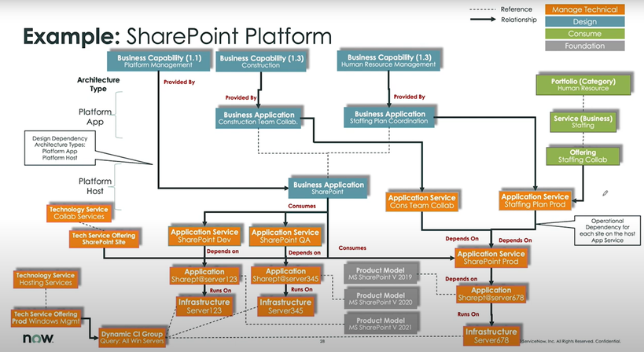The width and height of the screenshot is (644, 352).
Task: Click the 'Design Dependency Architecture Types' callout
Action: [x=60, y=148]
